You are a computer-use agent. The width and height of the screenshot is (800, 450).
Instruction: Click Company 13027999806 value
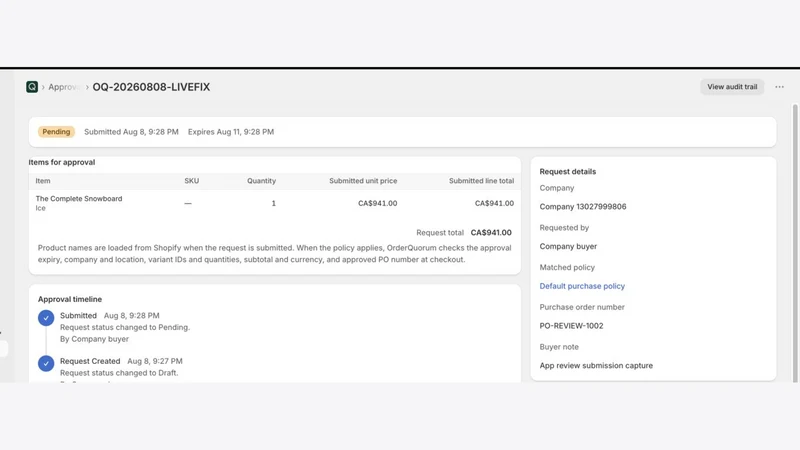point(583,207)
